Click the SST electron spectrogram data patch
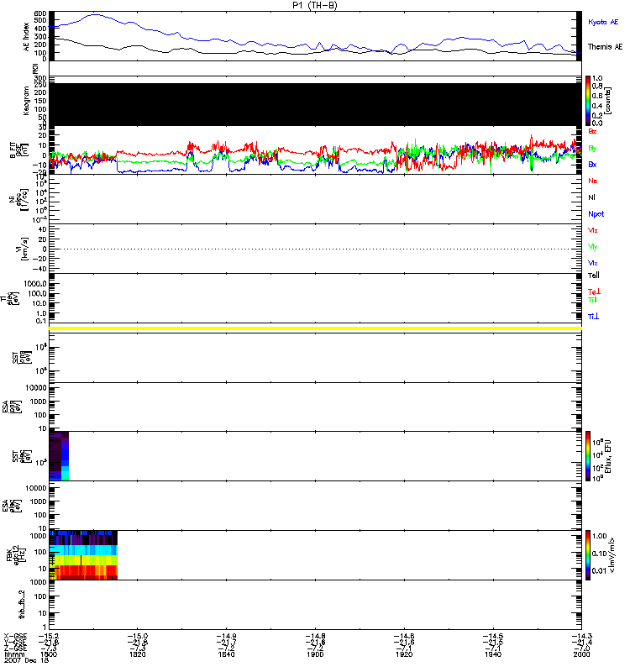 point(59,456)
